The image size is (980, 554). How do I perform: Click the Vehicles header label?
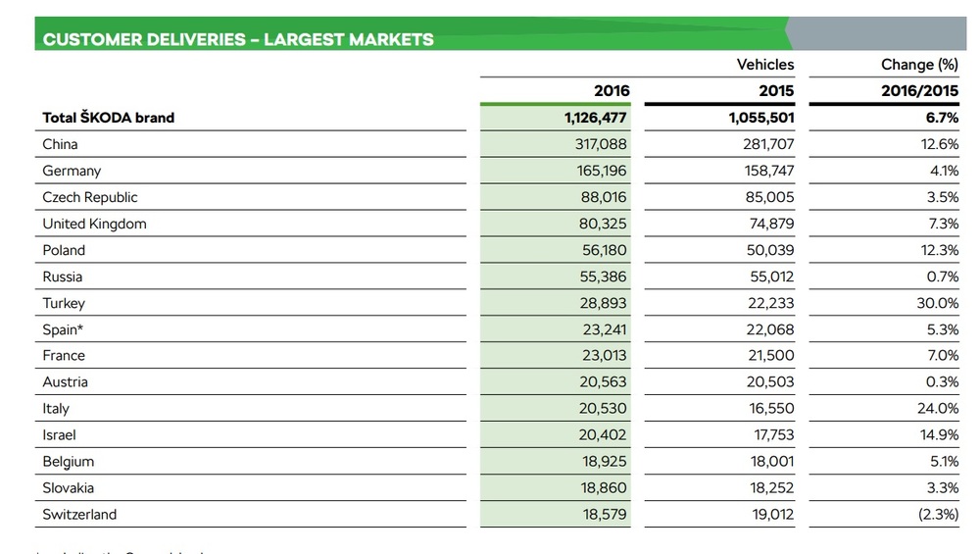pos(765,65)
